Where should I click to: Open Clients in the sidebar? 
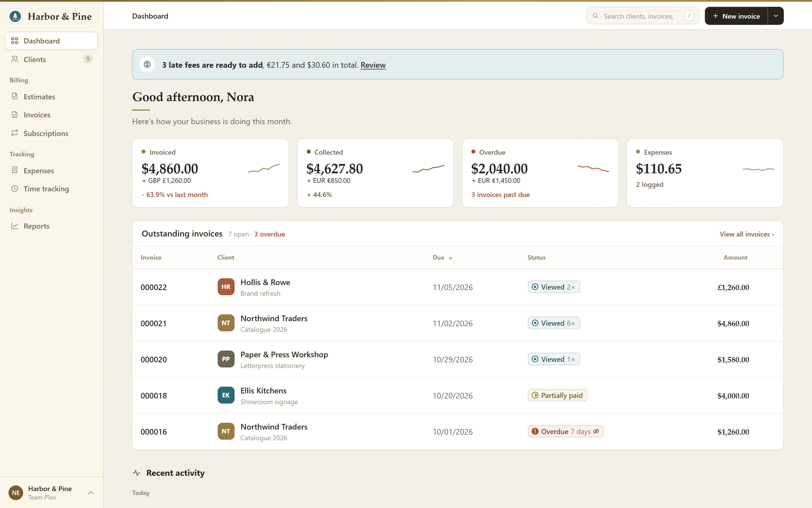click(52, 59)
